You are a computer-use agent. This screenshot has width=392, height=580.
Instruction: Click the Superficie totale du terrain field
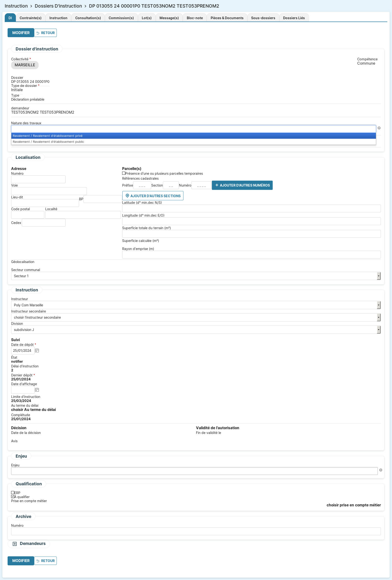coord(251,234)
